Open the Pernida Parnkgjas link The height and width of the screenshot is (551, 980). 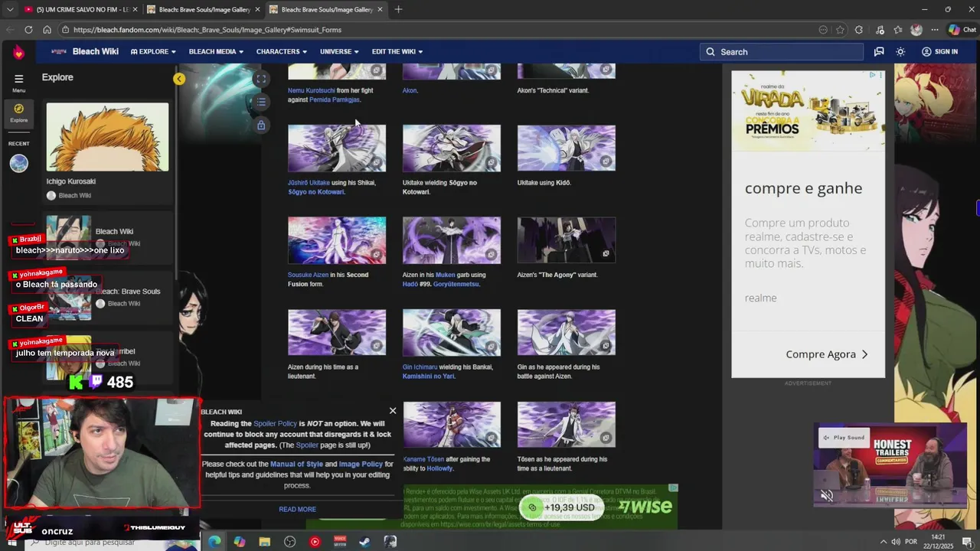pyautogui.click(x=334, y=99)
